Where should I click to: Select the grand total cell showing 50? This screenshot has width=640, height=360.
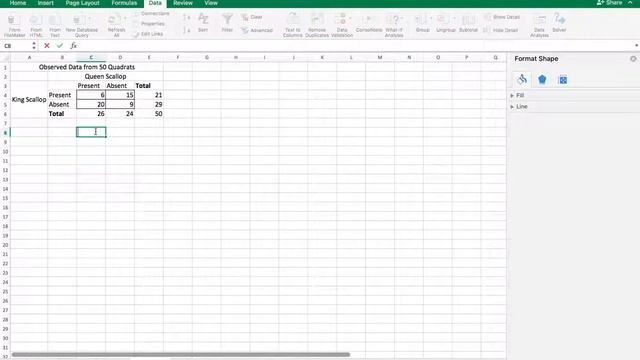[149, 113]
